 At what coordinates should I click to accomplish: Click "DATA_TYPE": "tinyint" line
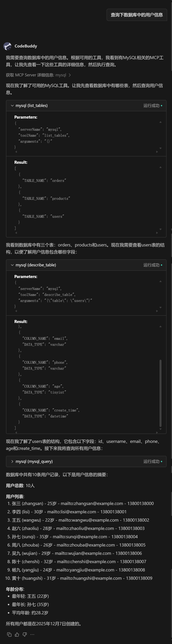tap(44, 393)
